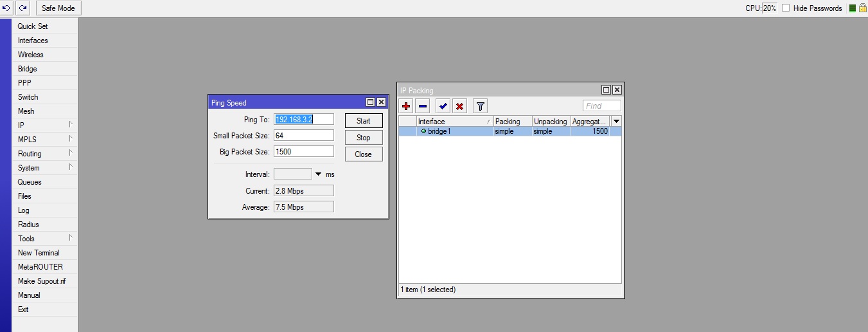Click the Small Packet Size field
Image resolution: width=868 pixels, height=332 pixels.
(x=304, y=135)
